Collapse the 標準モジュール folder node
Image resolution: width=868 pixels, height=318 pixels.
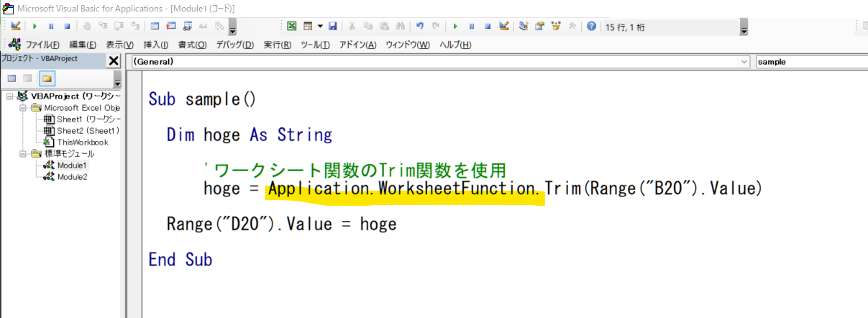click(22, 154)
